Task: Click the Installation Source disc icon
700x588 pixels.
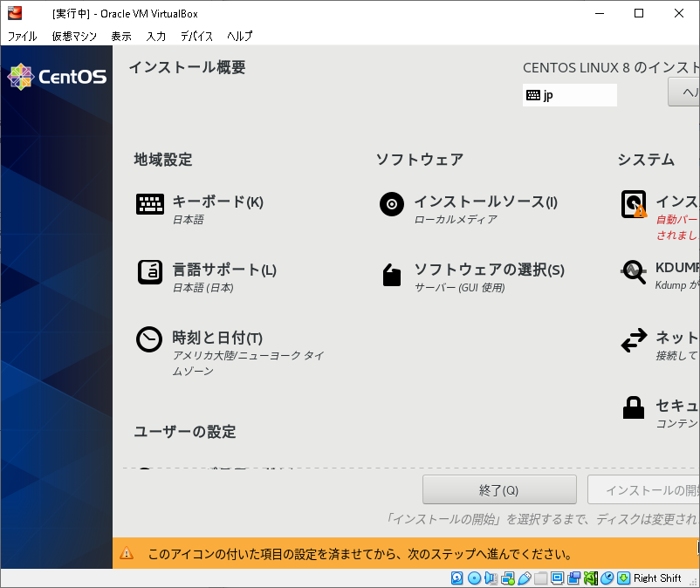Action: pyautogui.click(x=392, y=204)
